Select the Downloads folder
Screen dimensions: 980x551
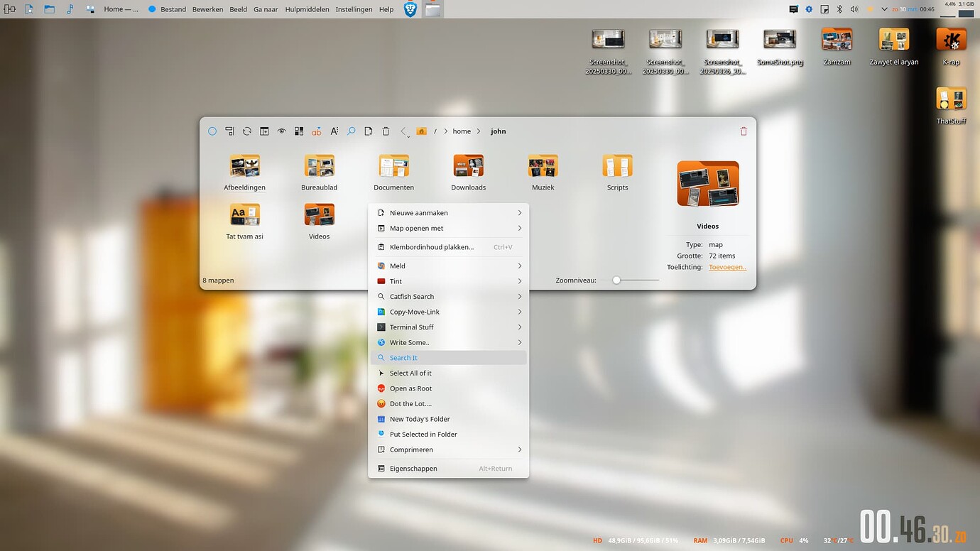point(469,173)
